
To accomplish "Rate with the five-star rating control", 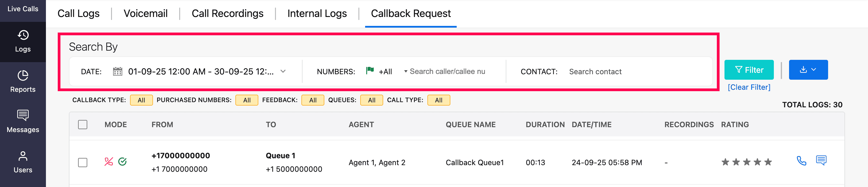I will pos(746,162).
